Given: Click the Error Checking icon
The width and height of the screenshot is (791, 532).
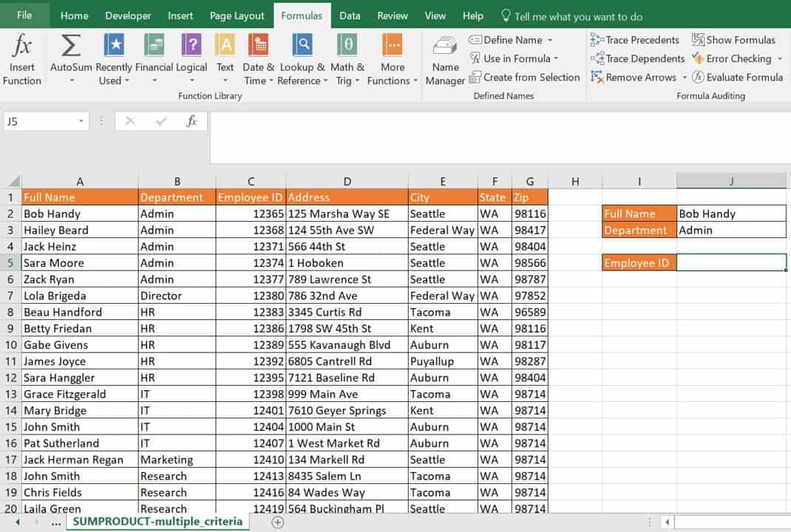Looking at the screenshot, I should pyautogui.click(x=698, y=58).
